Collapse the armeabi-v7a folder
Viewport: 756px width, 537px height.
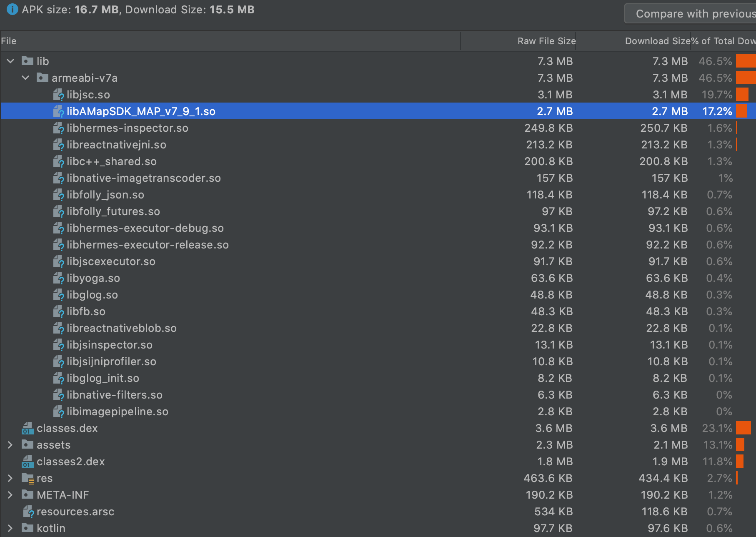tap(25, 78)
